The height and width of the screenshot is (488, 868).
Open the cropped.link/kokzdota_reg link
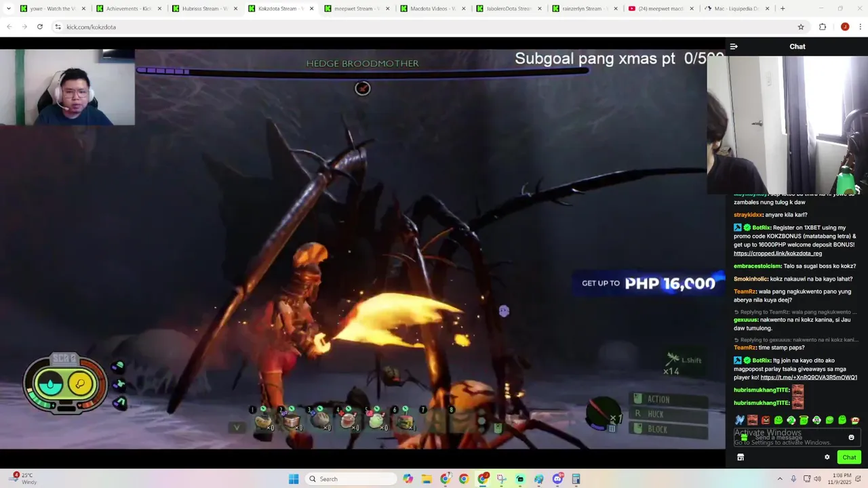[778, 253]
